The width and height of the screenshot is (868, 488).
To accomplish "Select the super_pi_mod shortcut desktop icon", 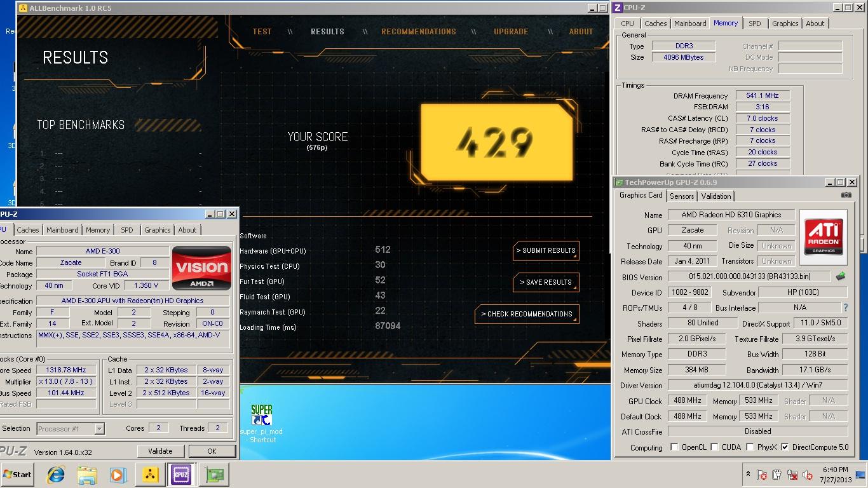I will tap(261, 423).
